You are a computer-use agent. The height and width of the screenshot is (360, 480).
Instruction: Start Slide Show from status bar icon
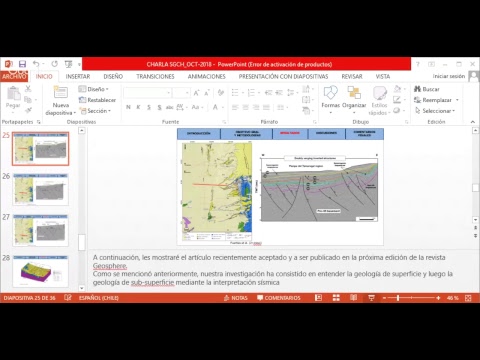coord(371,298)
